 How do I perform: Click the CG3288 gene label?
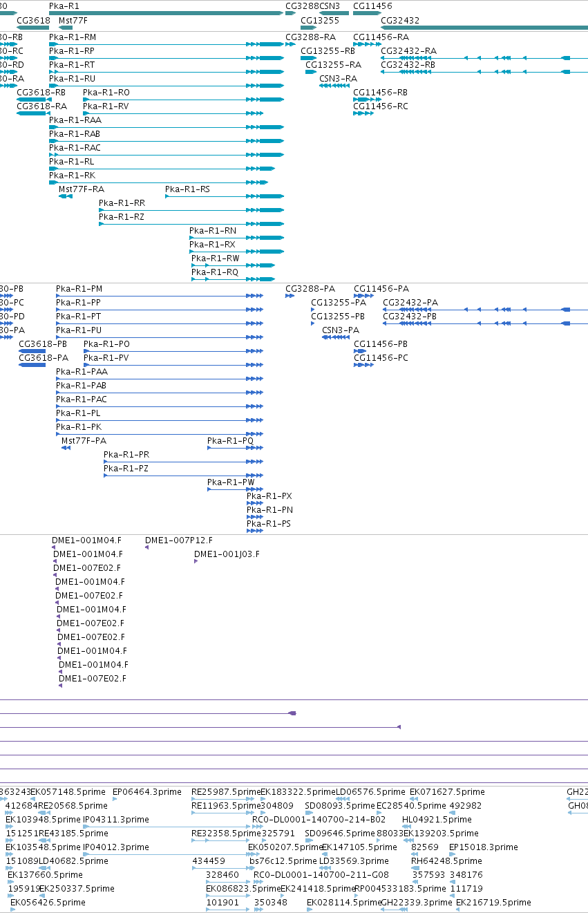(x=302, y=6)
